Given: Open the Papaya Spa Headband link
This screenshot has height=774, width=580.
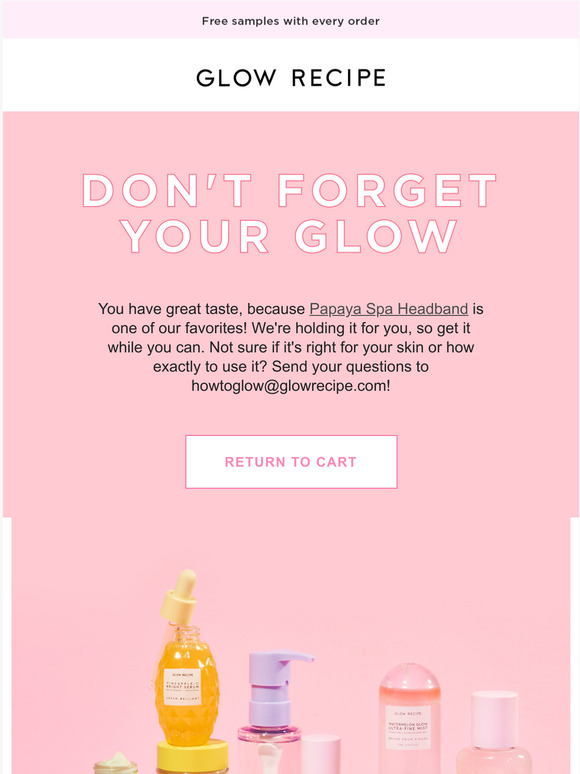Looking at the screenshot, I should tap(388, 309).
